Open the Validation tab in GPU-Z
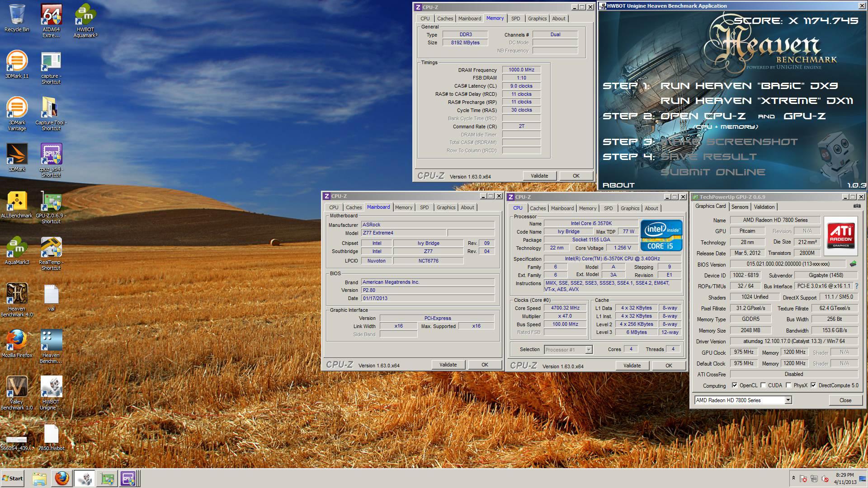This screenshot has height=488, width=868. click(764, 207)
